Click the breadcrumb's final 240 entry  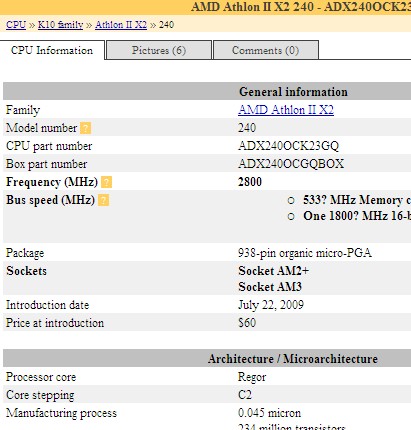click(x=166, y=25)
